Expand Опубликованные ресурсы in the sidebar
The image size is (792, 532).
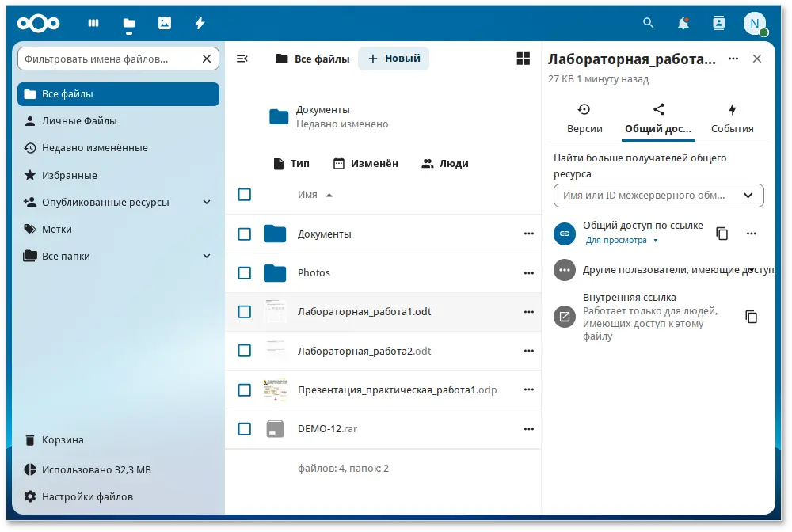tap(207, 202)
